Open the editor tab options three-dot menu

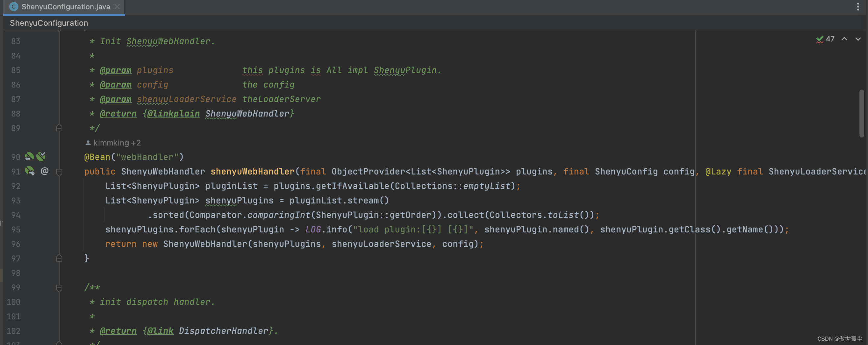coord(858,7)
